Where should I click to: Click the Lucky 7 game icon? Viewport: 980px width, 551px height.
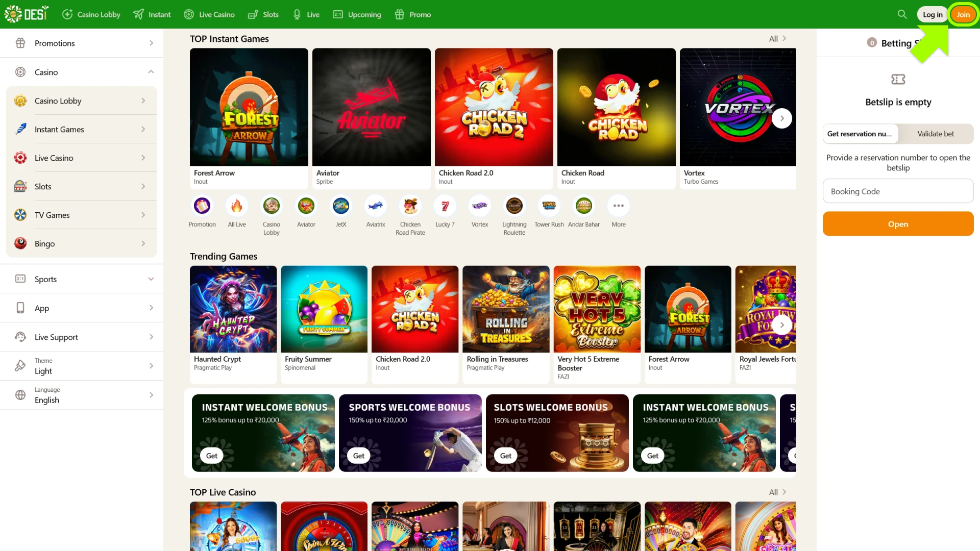445,206
